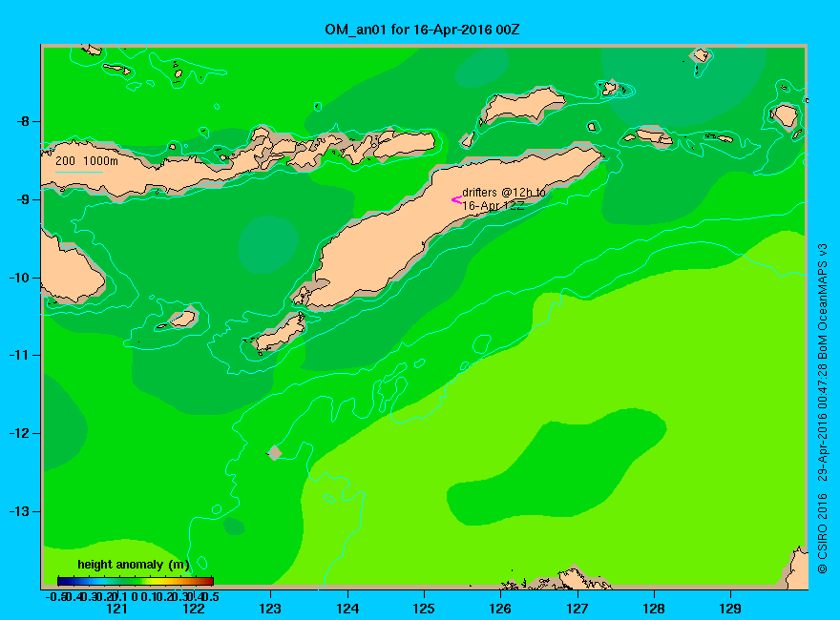The height and width of the screenshot is (620, 840).
Task: Click the longitude label 124
Action: (x=347, y=609)
